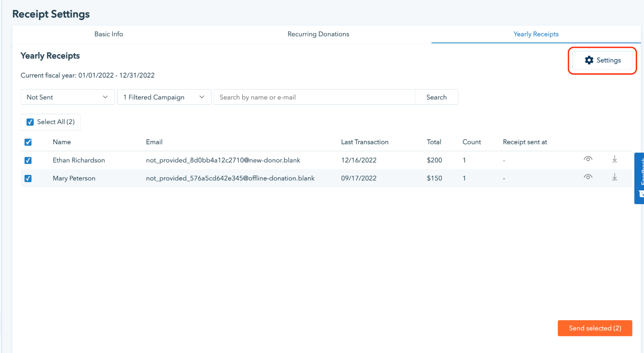Select the Yearly Receipts tab
The height and width of the screenshot is (353, 644).
tap(535, 34)
